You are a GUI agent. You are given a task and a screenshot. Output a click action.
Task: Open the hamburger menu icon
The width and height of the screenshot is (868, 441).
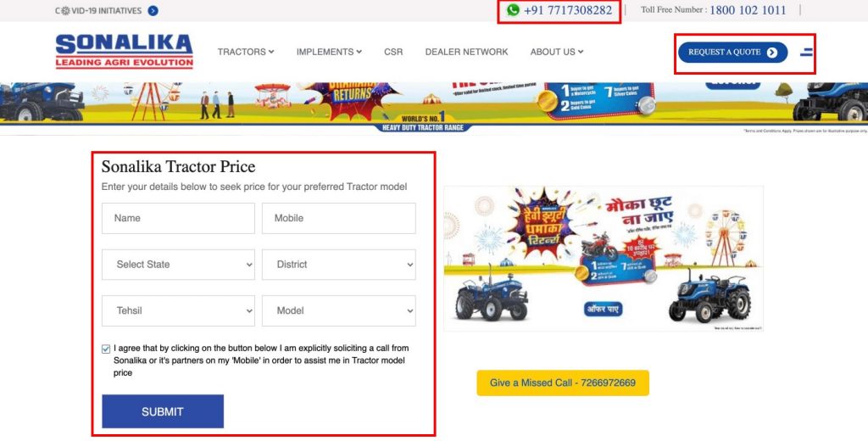pos(807,52)
